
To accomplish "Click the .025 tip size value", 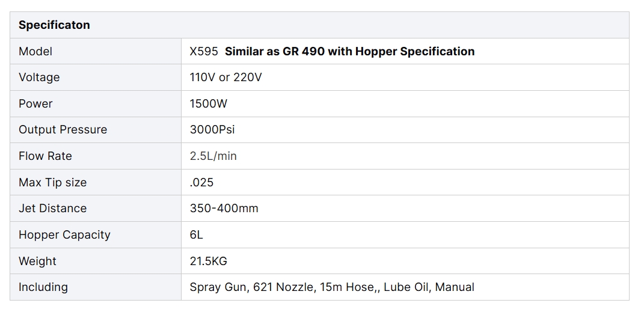I will 201,183.
